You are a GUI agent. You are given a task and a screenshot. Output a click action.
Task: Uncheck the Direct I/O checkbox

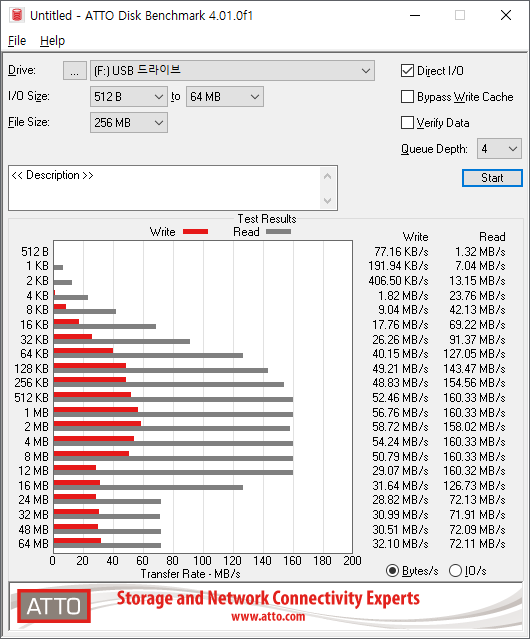point(407,71)
